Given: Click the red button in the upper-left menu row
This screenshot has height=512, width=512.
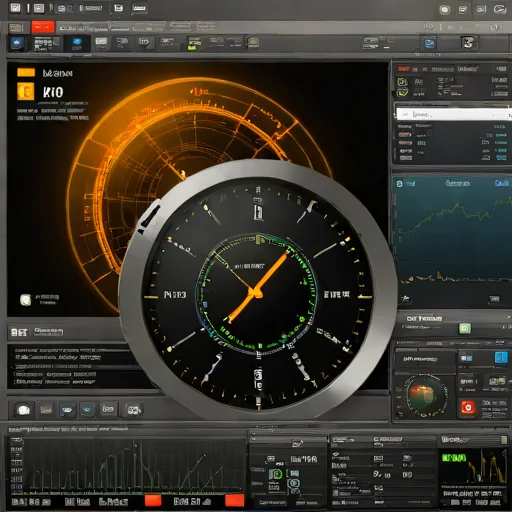Looking at the screenshot, I should (43, 27).
